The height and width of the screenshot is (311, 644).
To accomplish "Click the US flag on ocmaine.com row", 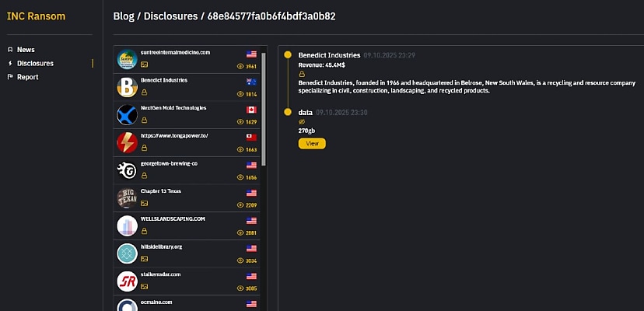I will (251, 304).
